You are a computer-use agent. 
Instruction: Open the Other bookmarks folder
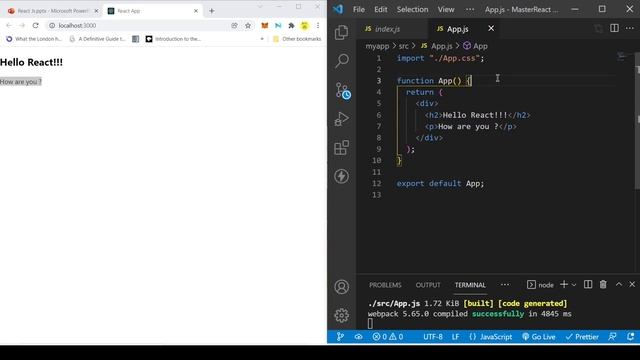(297, 39)
